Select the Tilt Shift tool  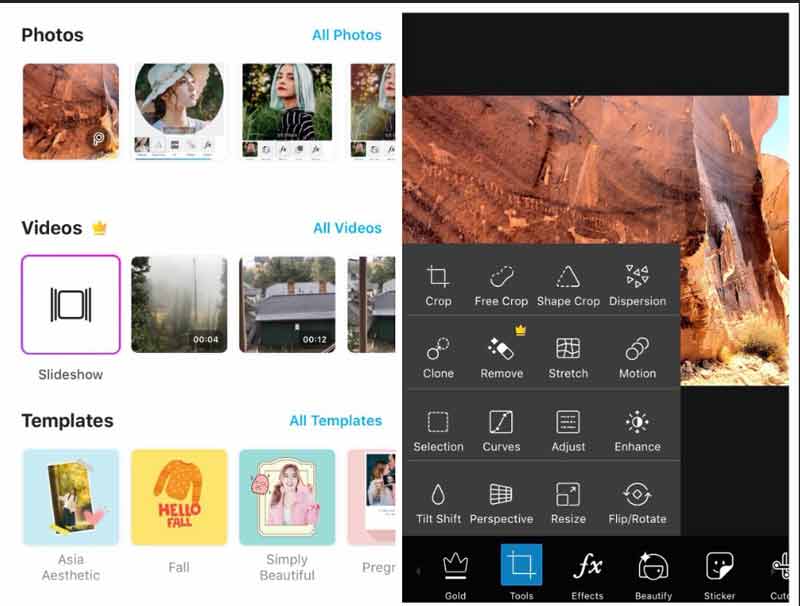click(438, 503)
